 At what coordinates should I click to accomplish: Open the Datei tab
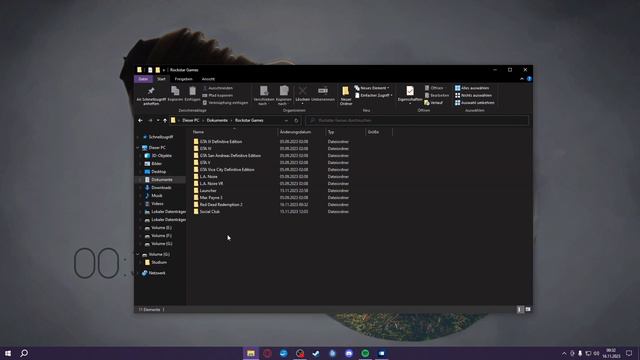(x=143, y=79)
